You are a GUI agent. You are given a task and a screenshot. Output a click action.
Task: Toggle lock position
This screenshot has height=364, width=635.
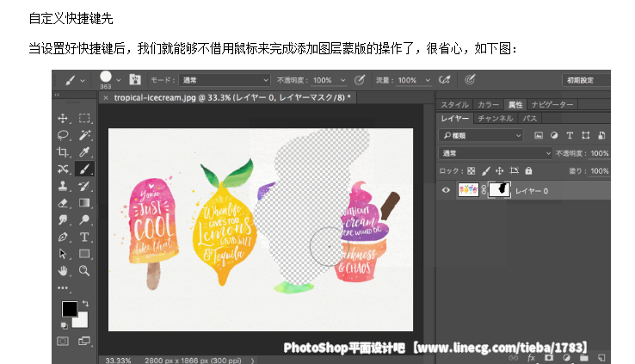pyautogui.click(x=500, y=171)
